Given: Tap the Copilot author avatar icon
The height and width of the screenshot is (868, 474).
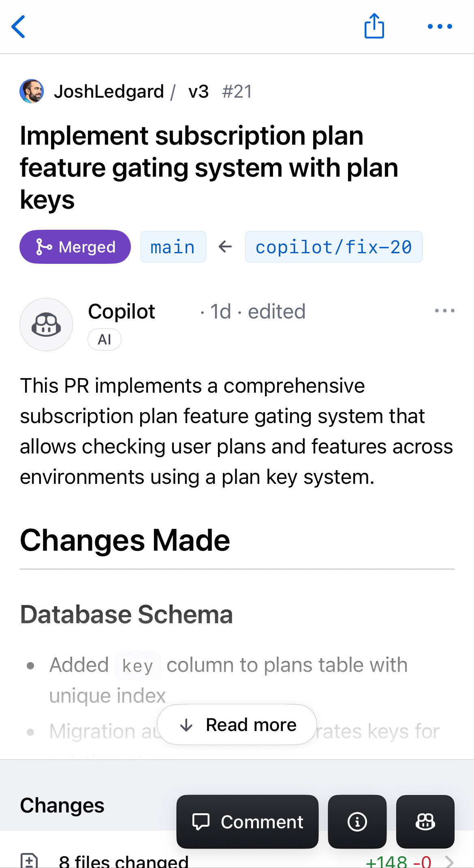Looking at the screenshot, I should [x=46, y=325].
